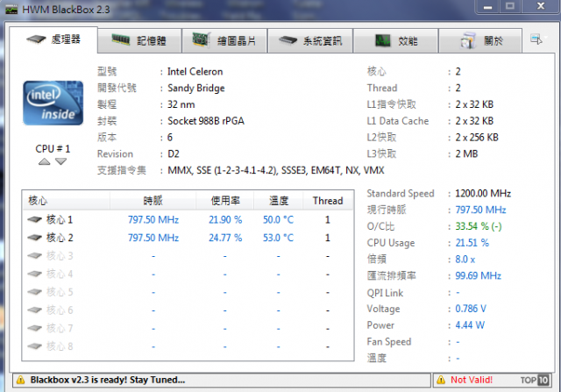Image resolution: width=561 pixels, height=392 pixels.
Task: Click the 核心 column header
Action: (x=66, y=201)
